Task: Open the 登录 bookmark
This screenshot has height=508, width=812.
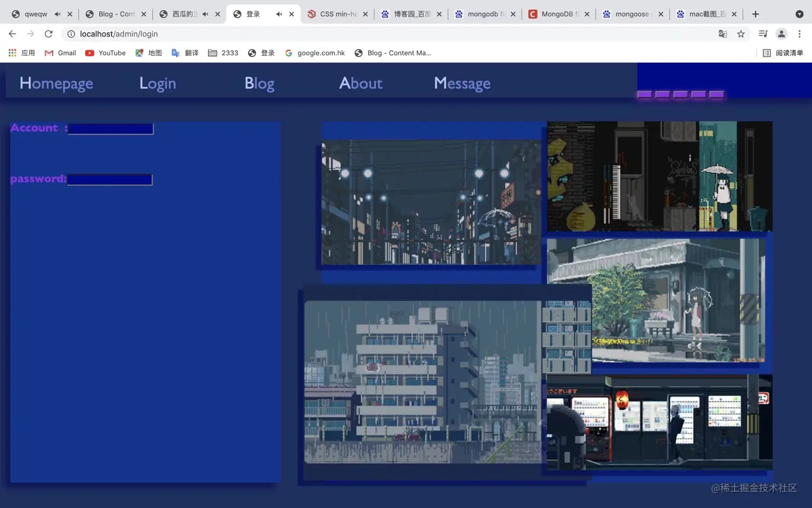Action: pos(261,53)
